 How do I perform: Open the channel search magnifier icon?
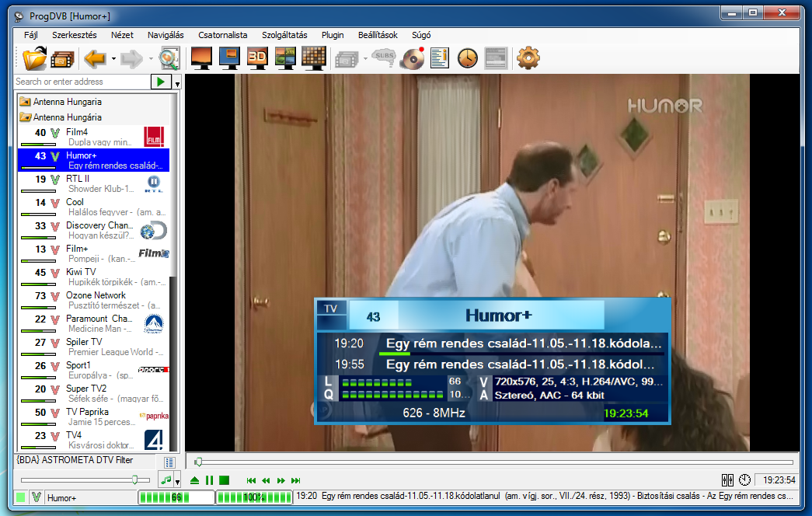pyautogui.click(x=169, y=58)
